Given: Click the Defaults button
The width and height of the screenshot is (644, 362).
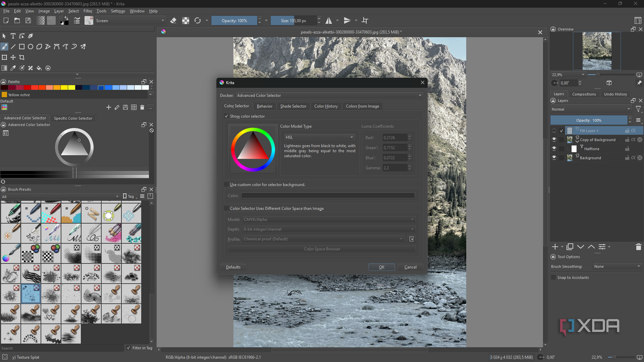Looking at the screenshot, I should point(233,267).
